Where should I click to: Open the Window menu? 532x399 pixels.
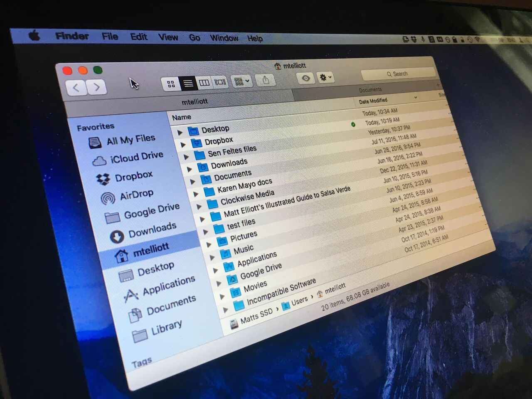224,38
